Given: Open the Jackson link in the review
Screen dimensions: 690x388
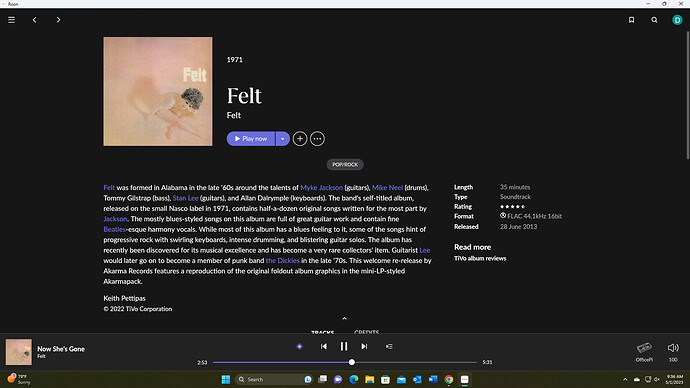Looking at the screenshot, I should (115, 219).
